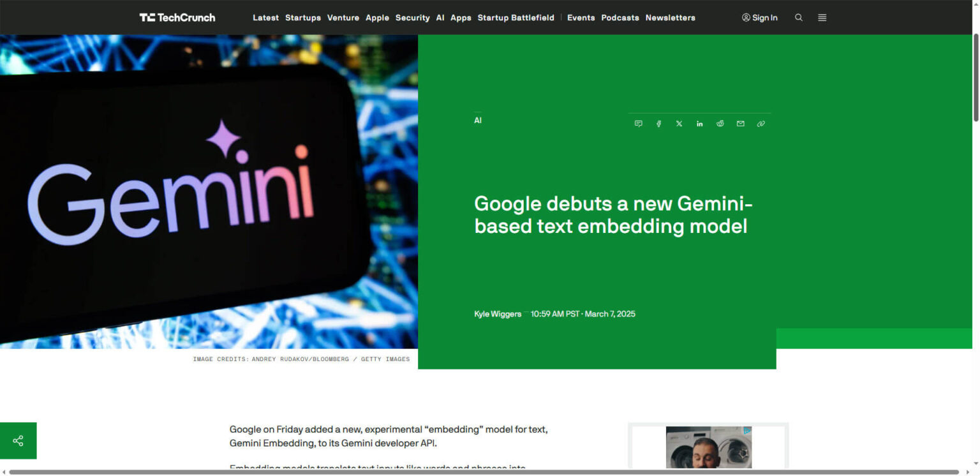
Task: Share the article on LinkedIn
Action: tap(699, 123)
